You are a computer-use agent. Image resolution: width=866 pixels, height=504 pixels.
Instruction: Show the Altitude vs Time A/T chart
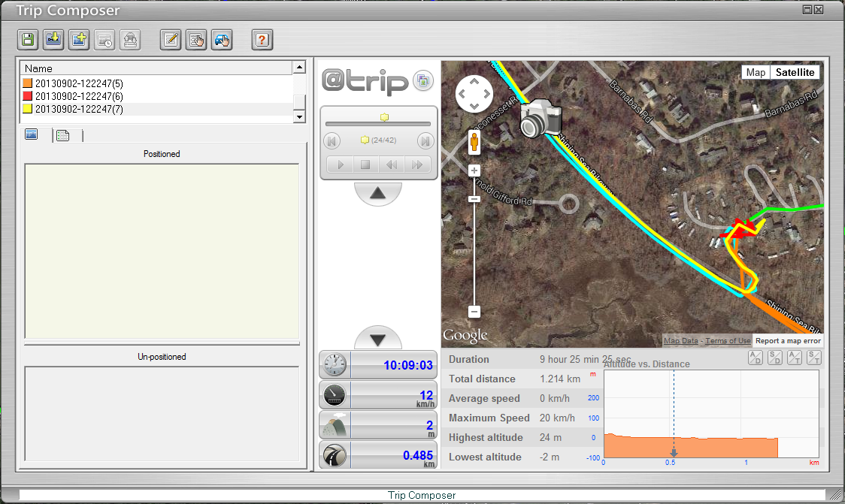[x=794, y=358]
